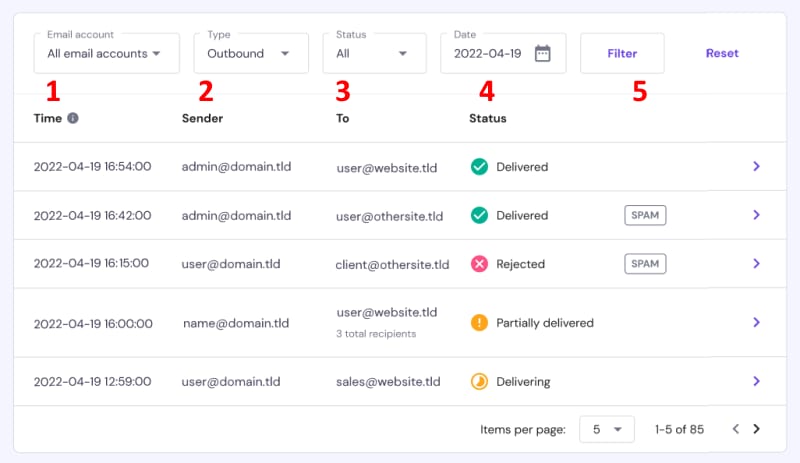This screenshot has width=800, height=463.
Task: Click SPAM badge on Rejected row
Action: pos(645,264)
